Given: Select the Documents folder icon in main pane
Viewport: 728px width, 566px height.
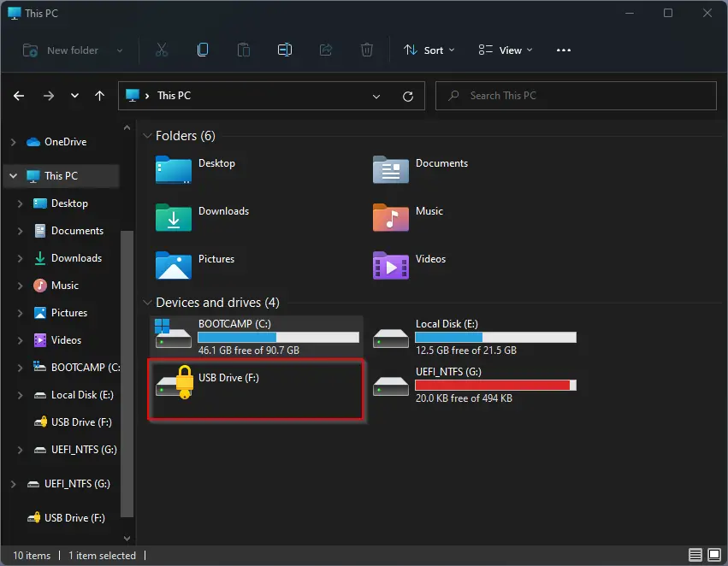Looking at the screenshot, I should (390, 170).
